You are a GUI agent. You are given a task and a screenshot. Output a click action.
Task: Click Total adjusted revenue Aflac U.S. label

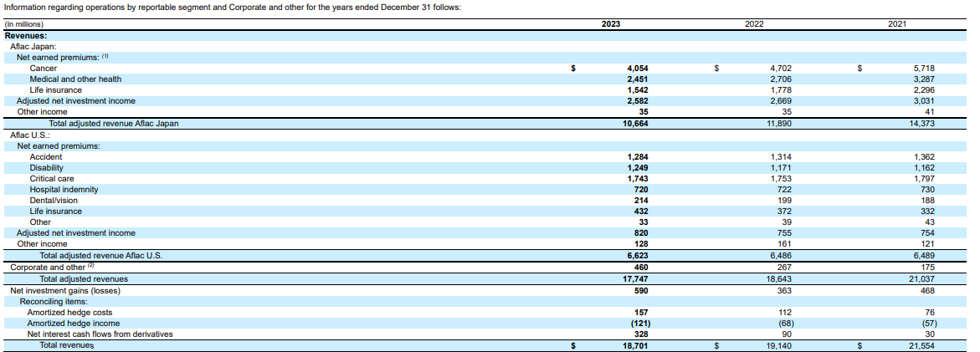(100, 256)
